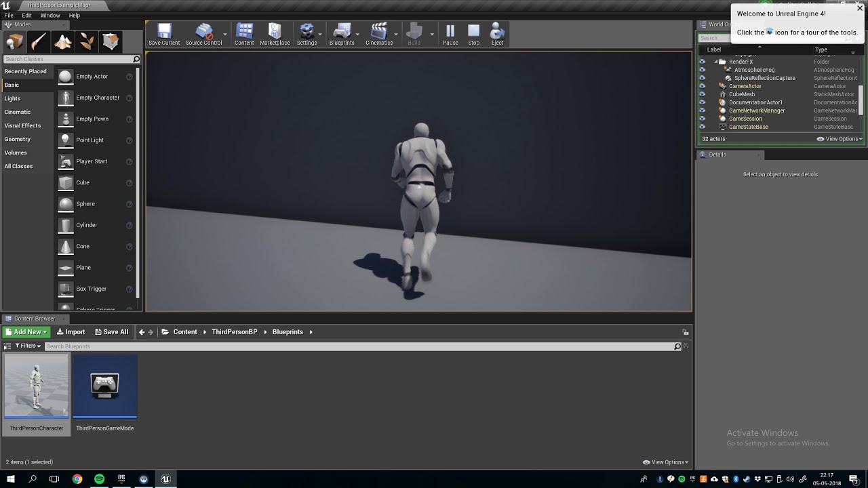Select the Place mode icon
This screenshot has height=488, width=868.
point(15,42)
